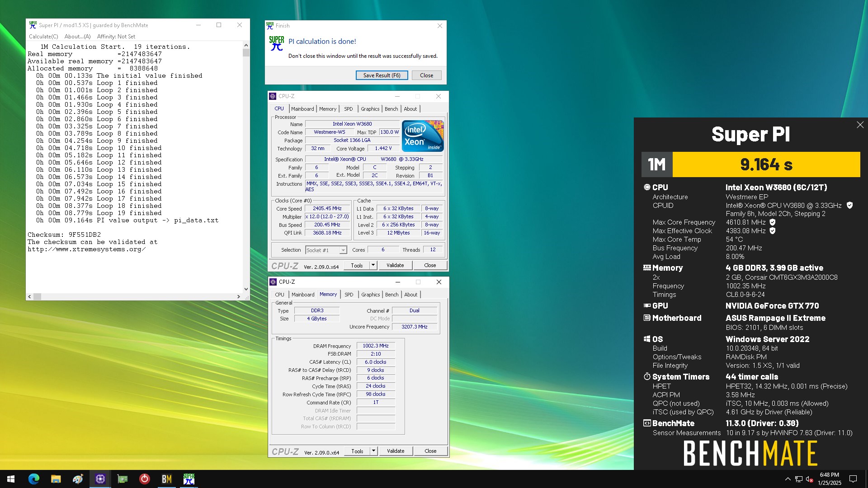Launch Microsoft Edge from taskbar

pos(34,479)
